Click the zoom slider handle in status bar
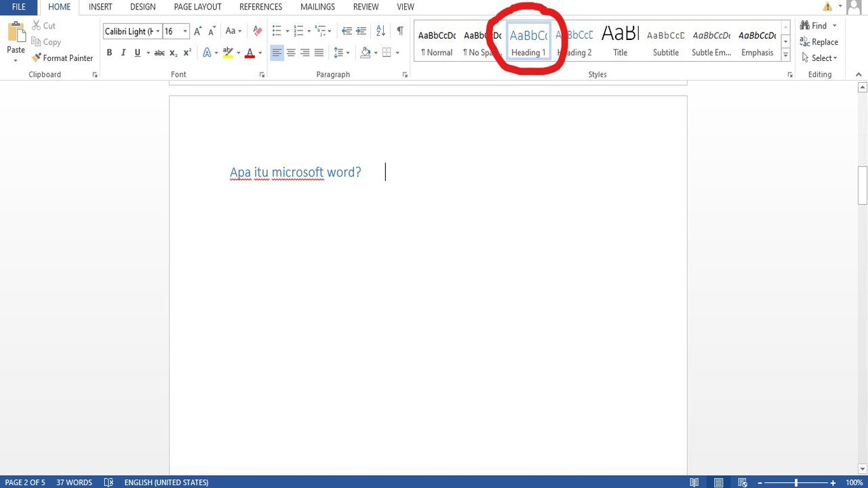This screenshot has width=868, height=488. click(796, 483)
